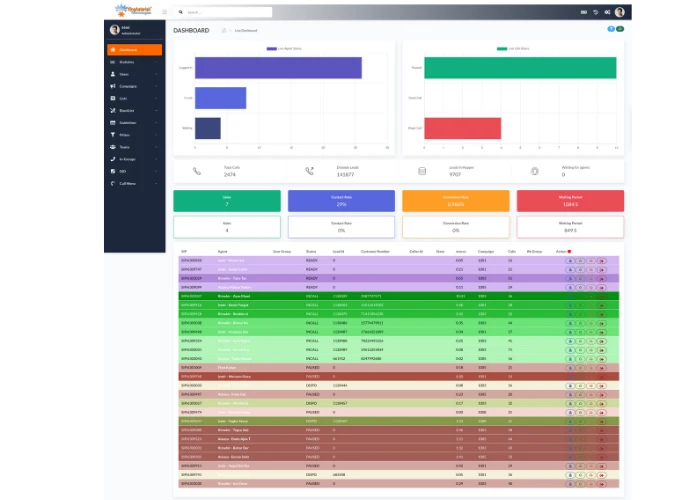Expand the Users sidebar menu

point(134,74)
